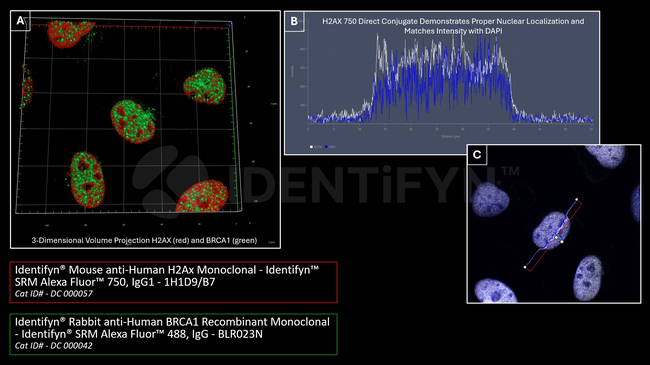
Task: Click the top-left nucleus in panel A
Action: [68, 33]
